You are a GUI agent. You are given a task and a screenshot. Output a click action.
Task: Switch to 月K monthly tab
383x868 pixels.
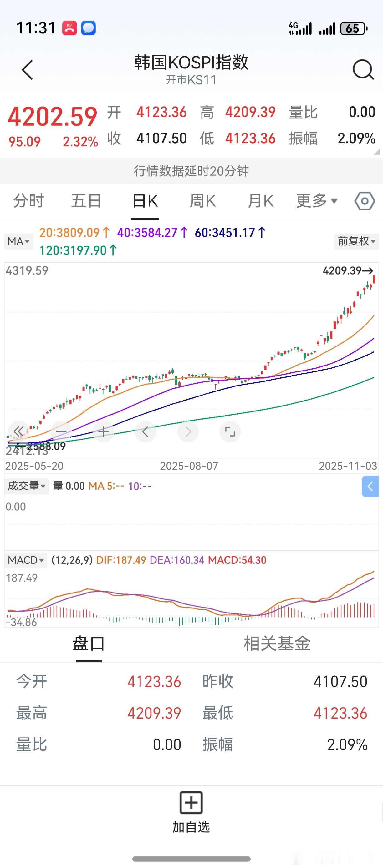260,201
